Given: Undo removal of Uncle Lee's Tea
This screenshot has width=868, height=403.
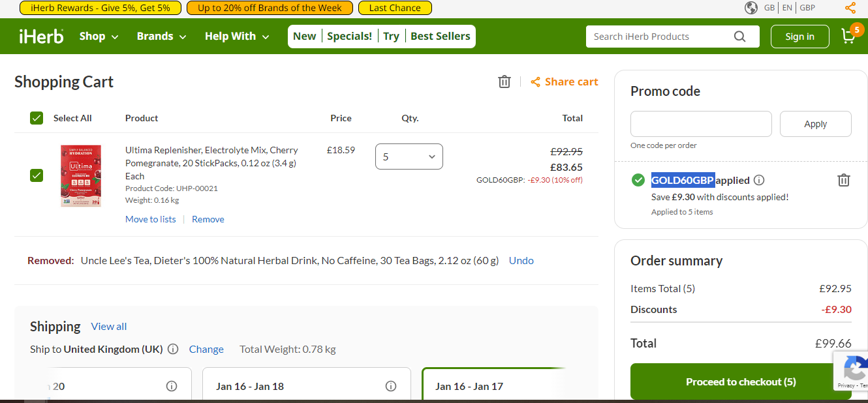Looking at the screenshot, I should [521, 260].
